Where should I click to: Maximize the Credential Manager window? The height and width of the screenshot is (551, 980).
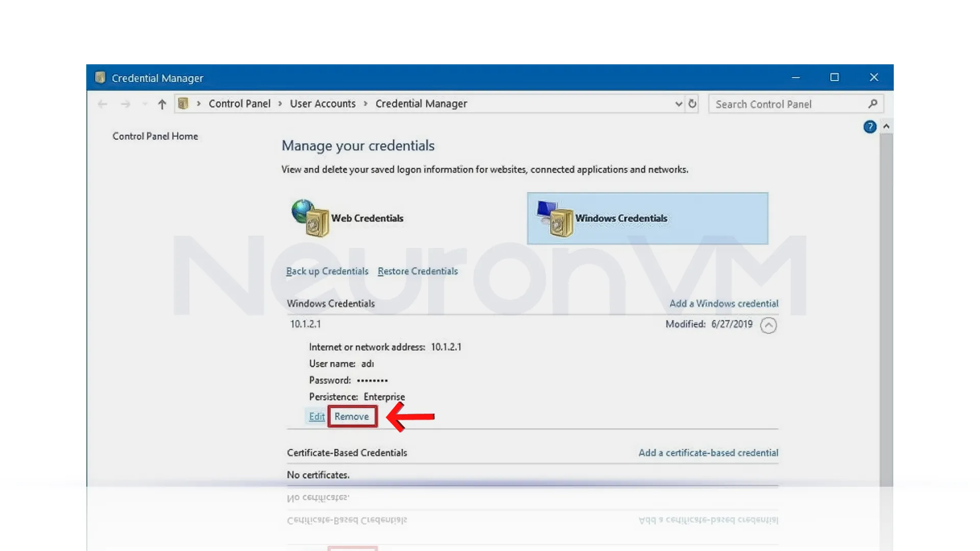[x=835, y=78]
